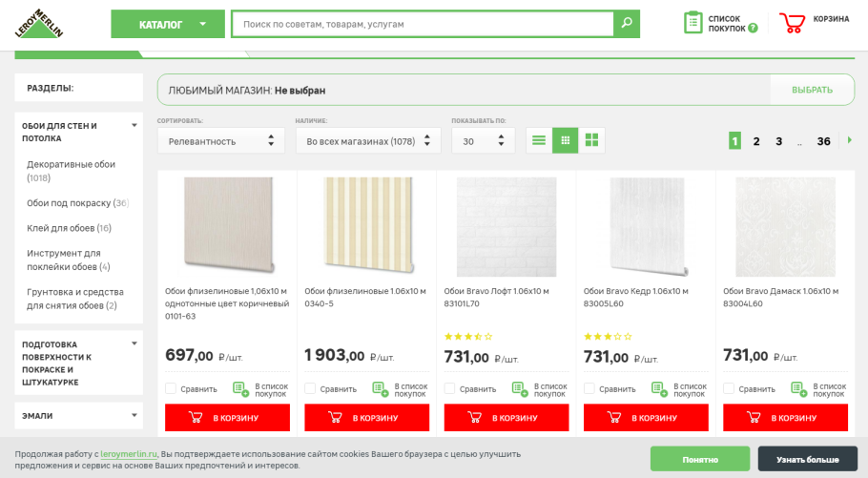Go to next page arrow
868x478 pixels.
click(x=850, y=140)
